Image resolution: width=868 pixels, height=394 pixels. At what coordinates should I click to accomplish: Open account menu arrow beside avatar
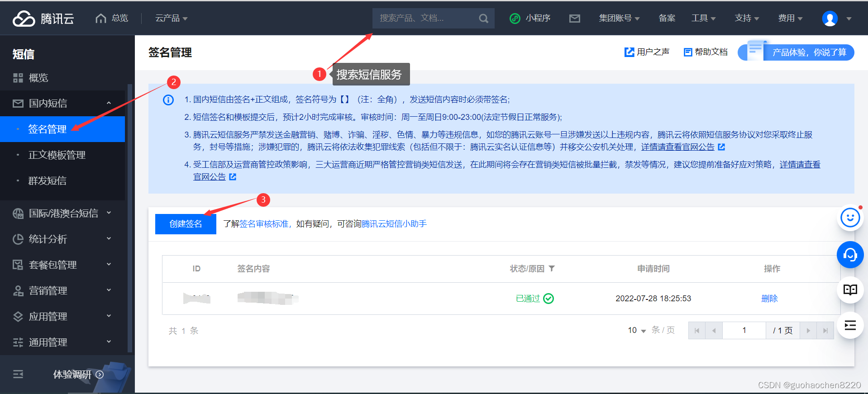[849, 19]
